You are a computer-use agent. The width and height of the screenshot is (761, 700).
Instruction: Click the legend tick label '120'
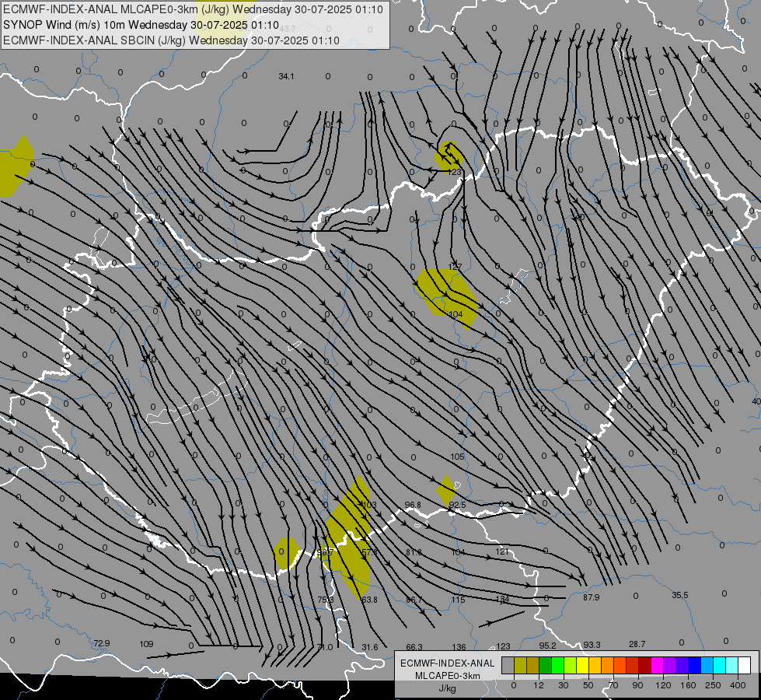[663, 685]
